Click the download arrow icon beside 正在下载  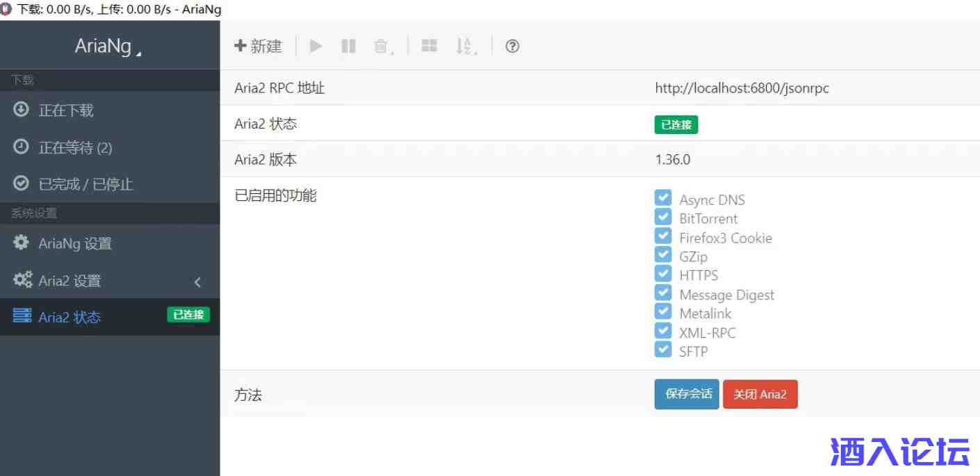point(22,109)
